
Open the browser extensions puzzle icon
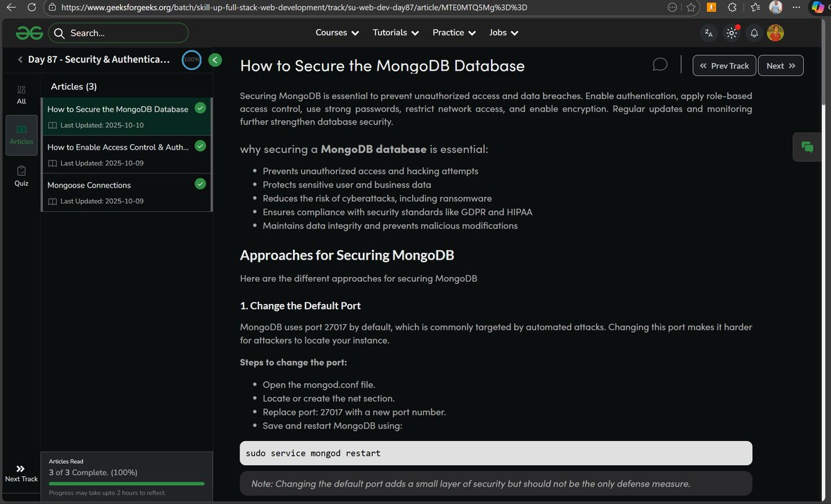coord(733,8)
